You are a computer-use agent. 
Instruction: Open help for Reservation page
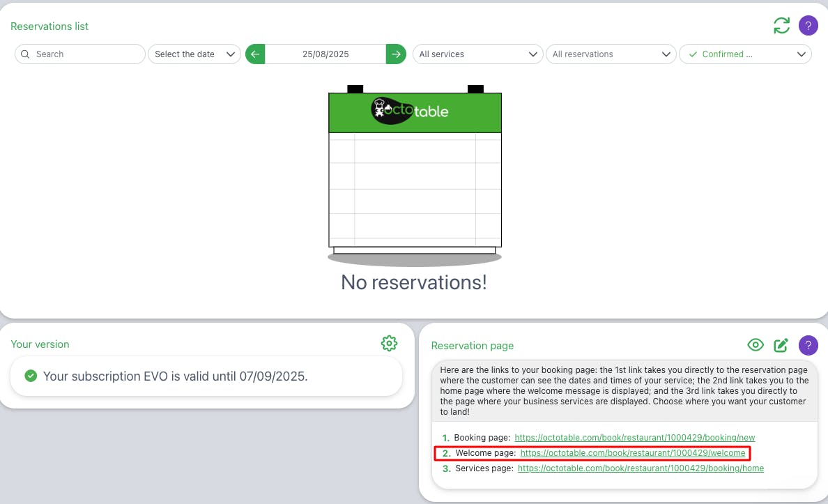(x=808, y=345)
